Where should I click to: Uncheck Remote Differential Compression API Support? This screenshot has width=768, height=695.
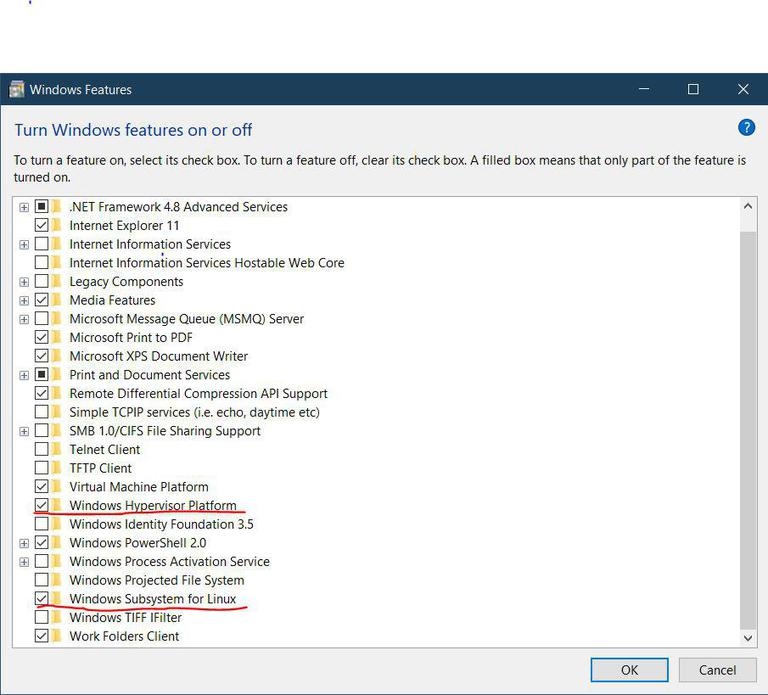pyautogui.click(x=42, y=393)
